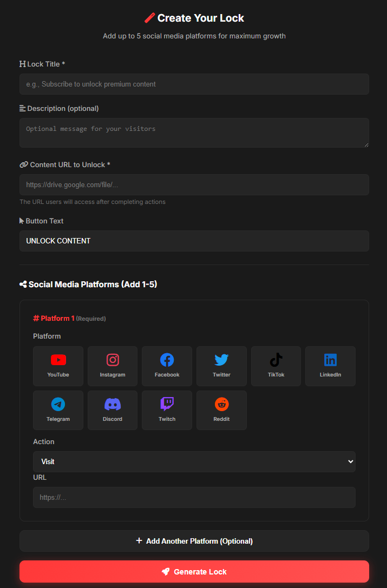Focus the Content URL to Unlock field
This screenshot has width=387, height=588.
(x=194, y=184)
